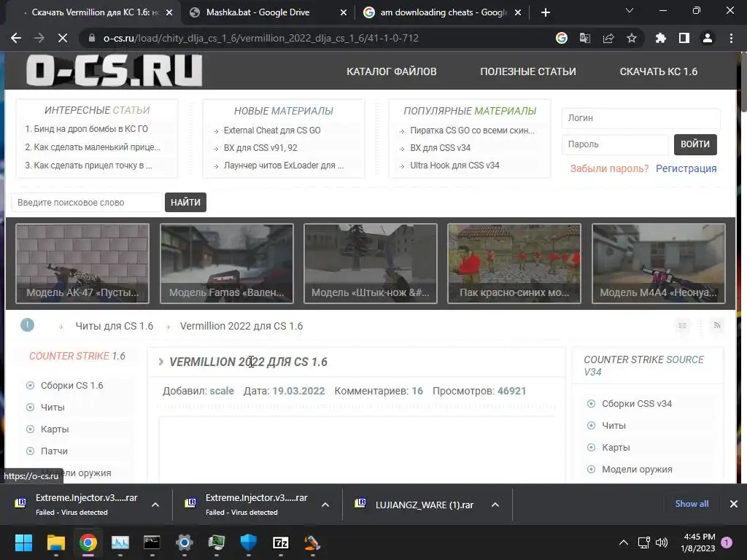Open КАТАЛОГ ФАЙЛОВ menu
The height and width of the screenshot is (560, 747).
(x=392, y=71)
